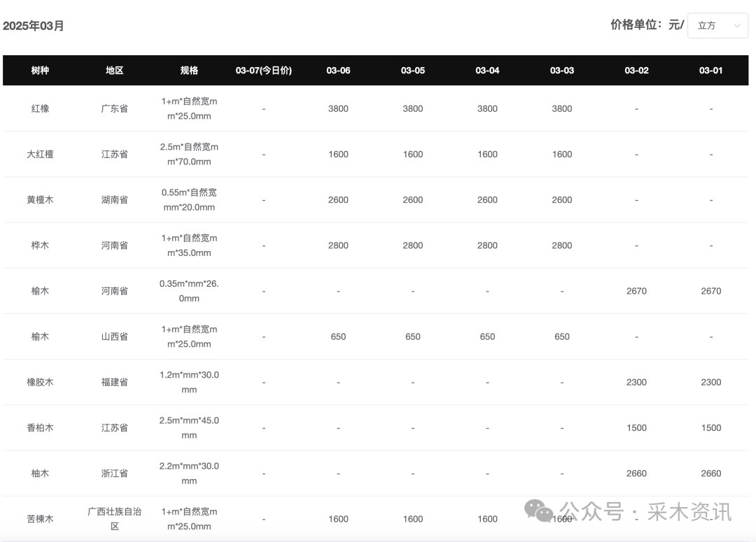Click 黄檀木 price 2600 under 03-04
This screenshot has width=756, height=542.
tap(487, 199)
